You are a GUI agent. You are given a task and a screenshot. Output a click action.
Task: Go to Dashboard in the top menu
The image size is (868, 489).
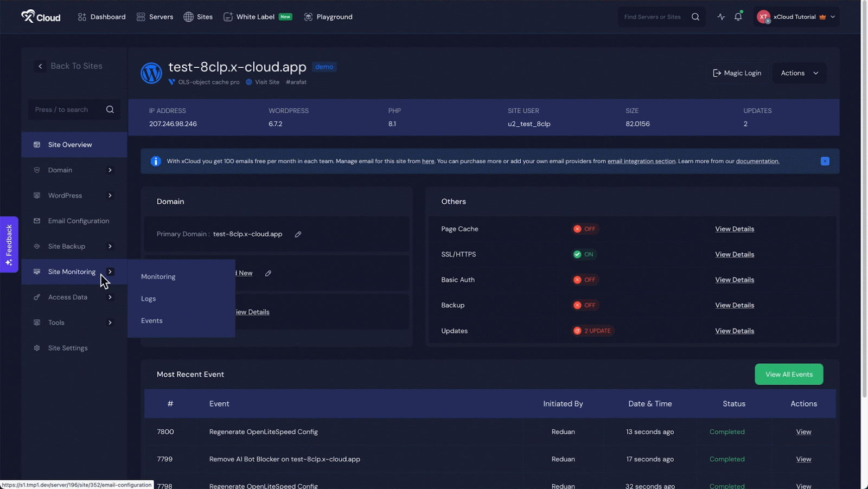[107, 17]
